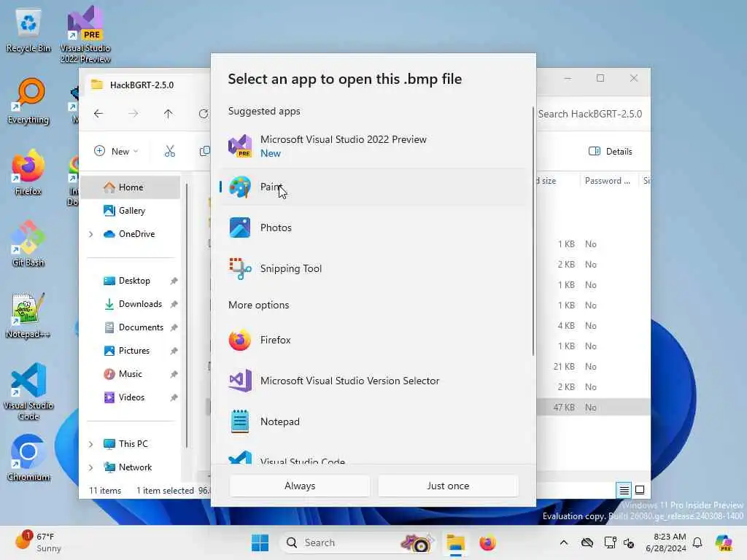Open the Details pane button
The width and height of the screenshot is (747, 560).
pos(611,152)
